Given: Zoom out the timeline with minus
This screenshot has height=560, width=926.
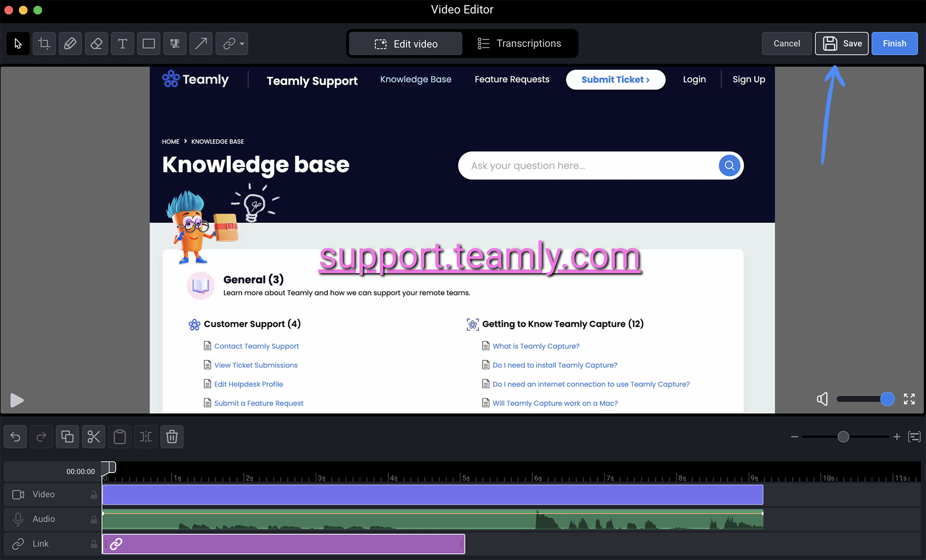Looking at the screenshot, I should click(x=794, y=437).
